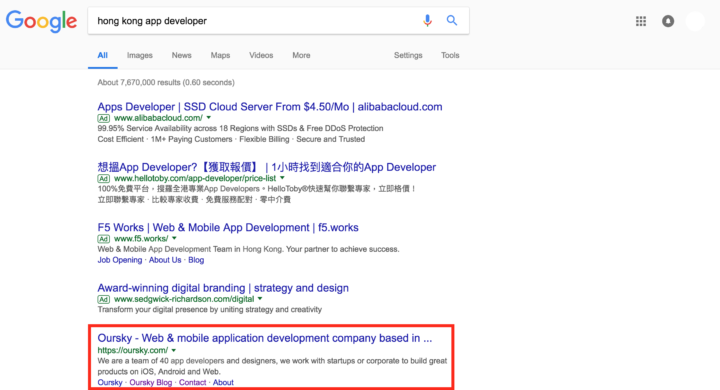Open search Tools
This screenshot has height=390, width=720.
(x=450, y=55)
